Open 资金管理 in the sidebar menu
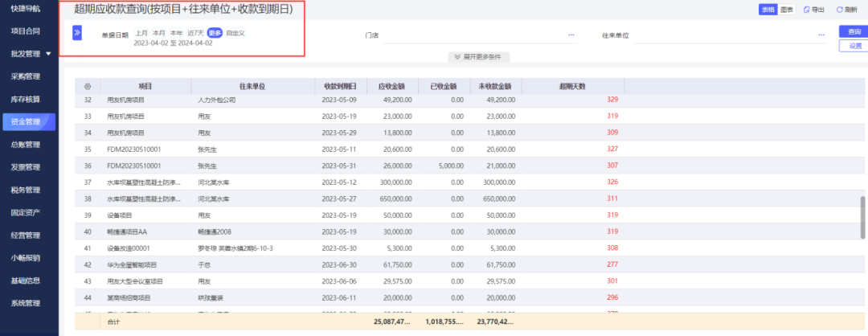 29,121
